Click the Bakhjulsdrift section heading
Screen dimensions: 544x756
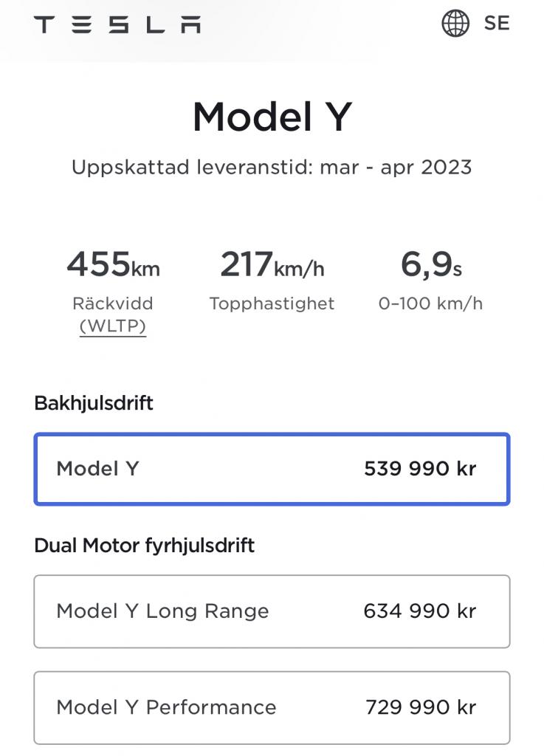tap(94, 403)
